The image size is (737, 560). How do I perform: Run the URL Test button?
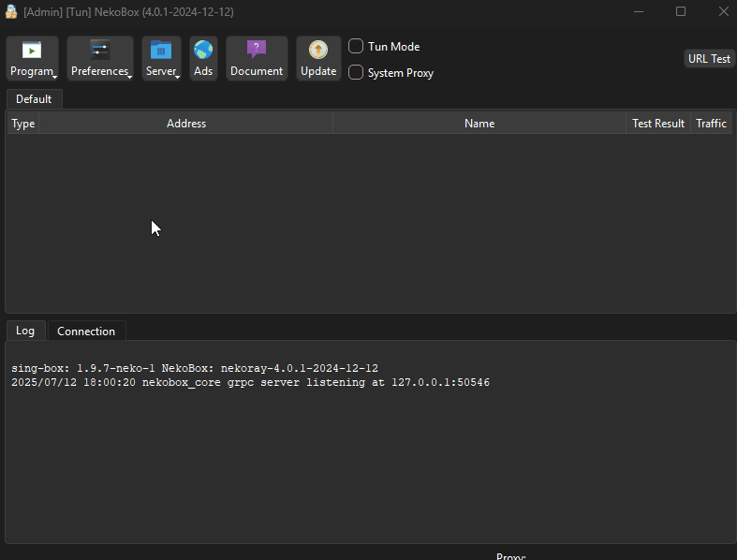709,58
